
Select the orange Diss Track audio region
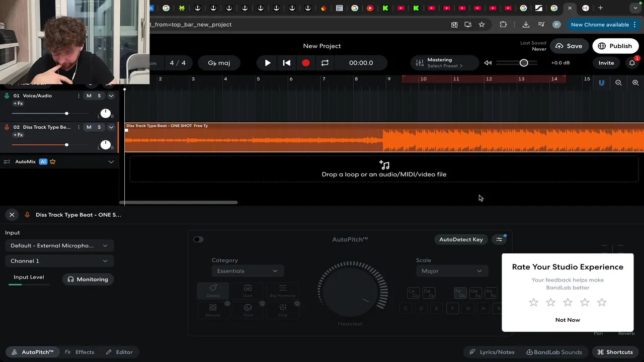pyautogui.click(x=384, y=138)
